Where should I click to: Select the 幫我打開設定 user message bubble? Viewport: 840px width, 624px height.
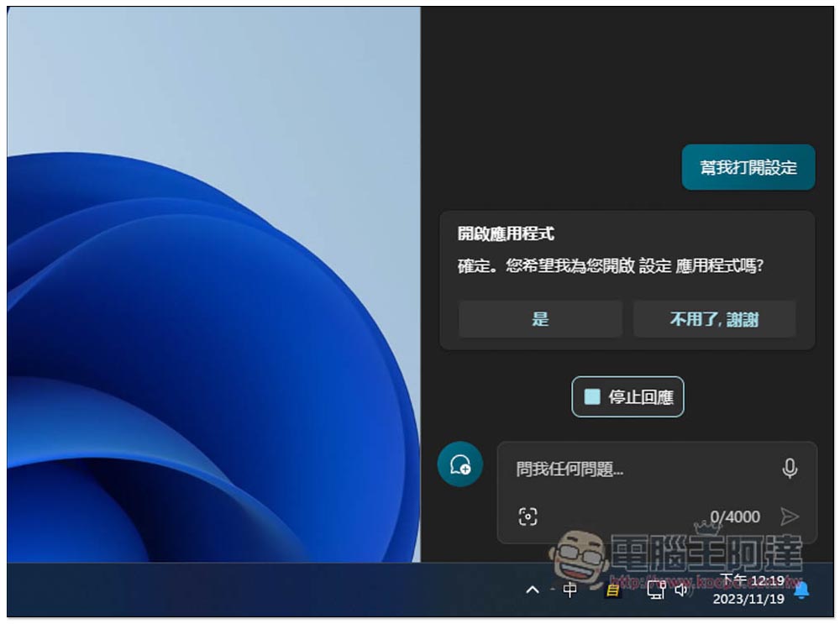click(x=748, y=167)
